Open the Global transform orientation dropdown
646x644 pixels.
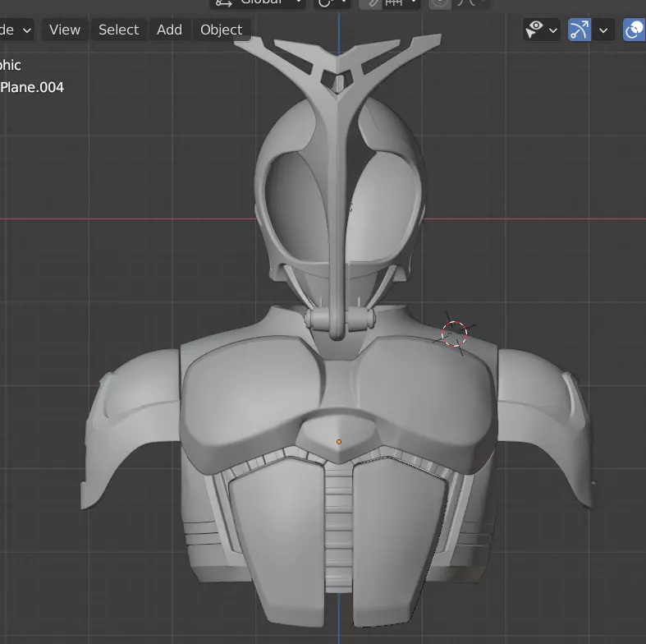258,3
